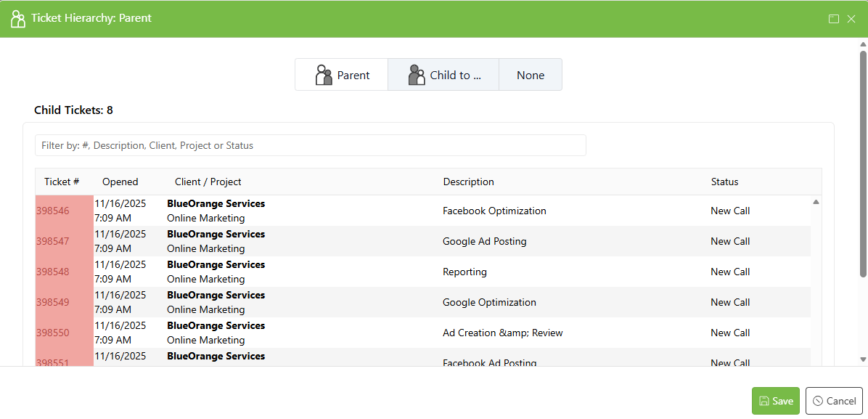Open ticket 398550
Image resolution: width=868 pixels, height=419 pixels.
point(52,333)
